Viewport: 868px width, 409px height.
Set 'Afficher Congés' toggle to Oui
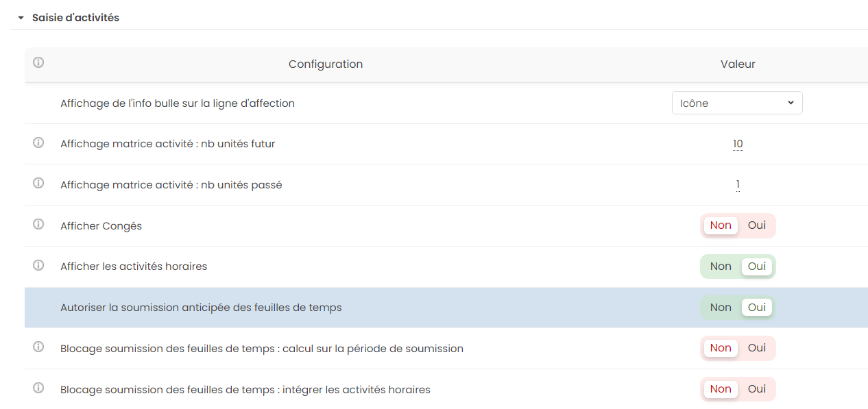757,225
